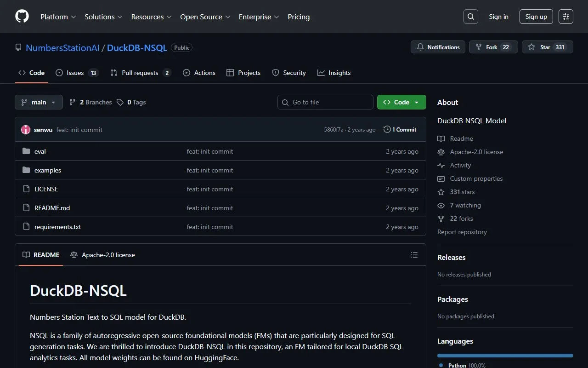This screenshot has width=588, height=368.
Task: Click the Python language bar
Action: point(505,356)
